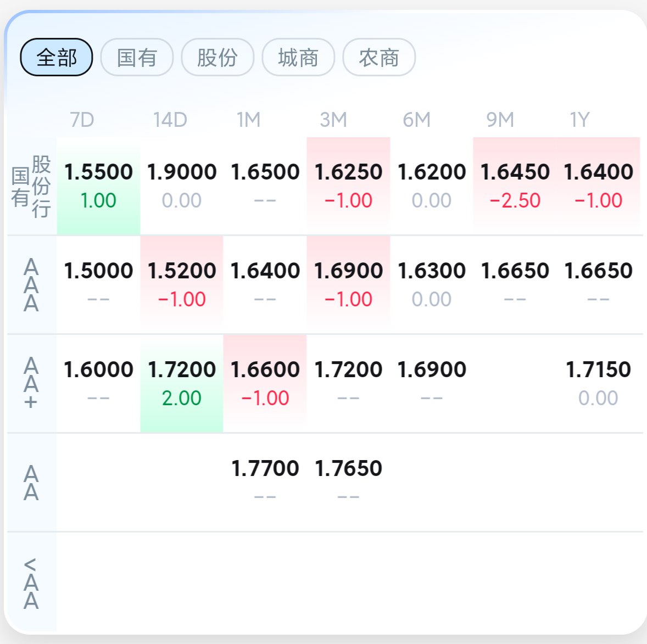Screen dimensions: 647x644
Task: Open the AAA 3M cell 1.6900
Action: [348, 284]
